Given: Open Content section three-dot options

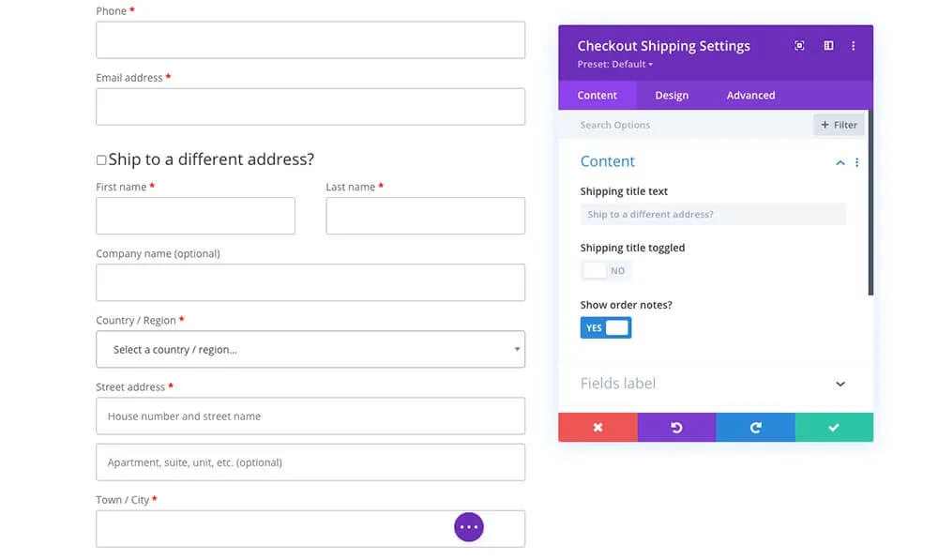Looking at the screenshot, I should 856,162.
